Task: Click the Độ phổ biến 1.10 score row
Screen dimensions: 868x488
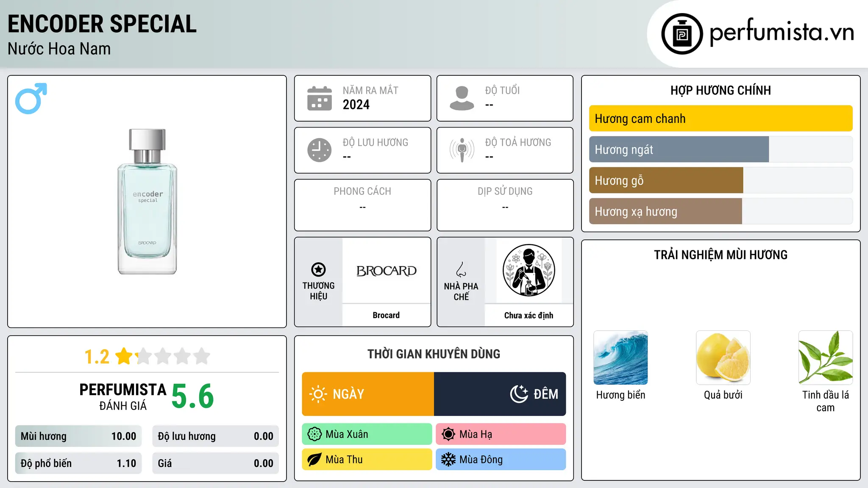Action: [x=78, y=463]
